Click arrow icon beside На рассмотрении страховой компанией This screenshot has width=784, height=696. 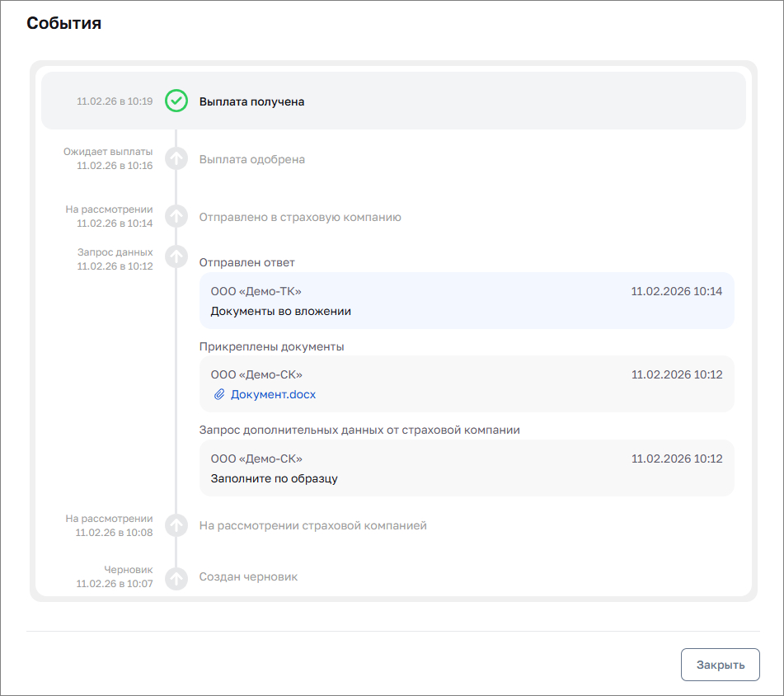tap(176, 524)
